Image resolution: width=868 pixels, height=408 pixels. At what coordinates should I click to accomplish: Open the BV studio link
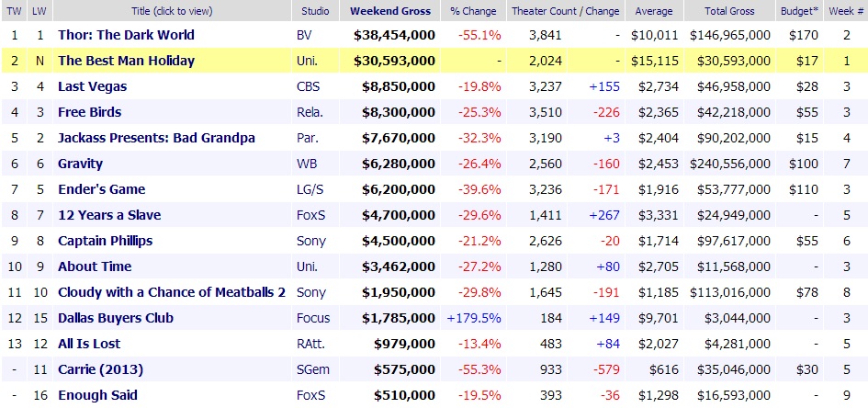coord(304,35)
